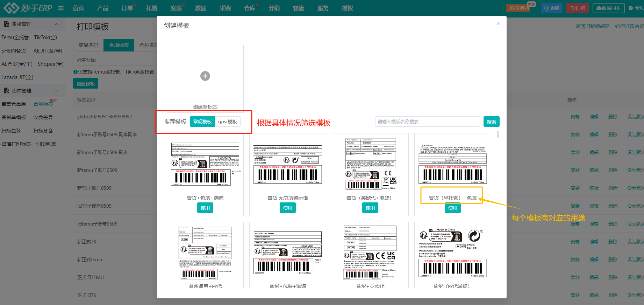644x305 pixels.
Task: Click 使用 under 普货+包装+溯源 template
Action: (205, 208)
